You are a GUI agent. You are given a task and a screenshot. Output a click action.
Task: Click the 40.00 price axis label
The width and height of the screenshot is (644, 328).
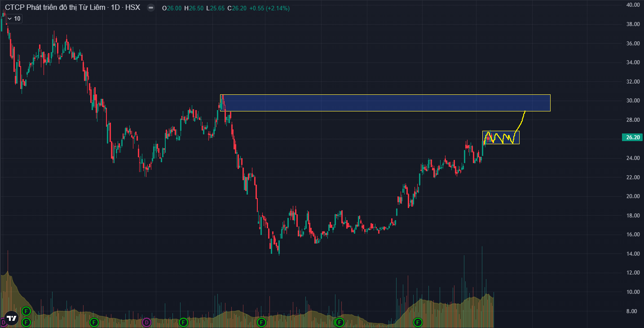click(633, 5)
